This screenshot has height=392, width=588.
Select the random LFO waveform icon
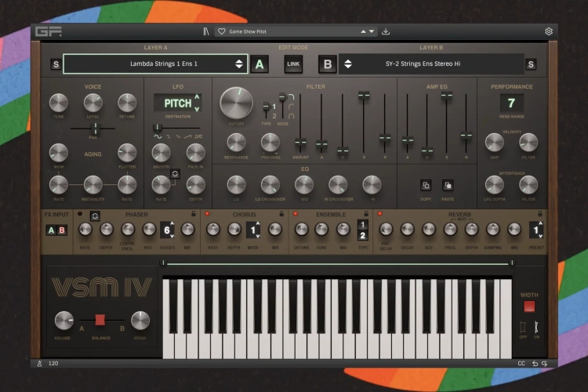tap(199, 136)
